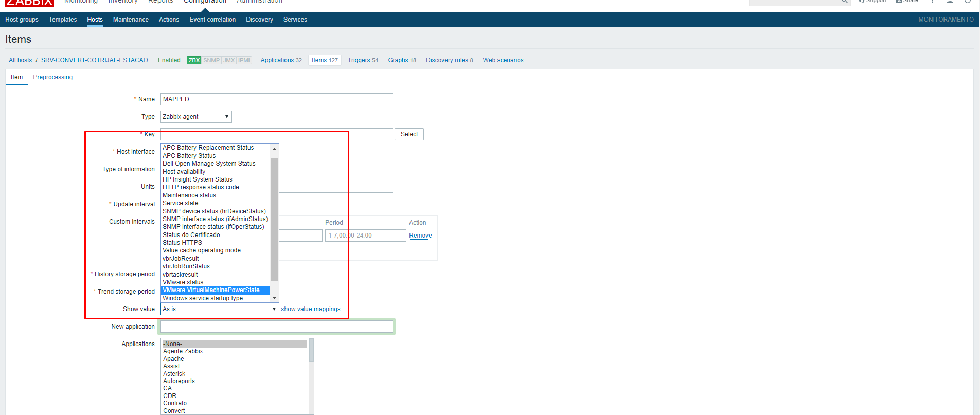The width and height of the screenshot is (980, 415).
Task: Click the value mapping list scroll-up arrow
Action: (275, 149)
